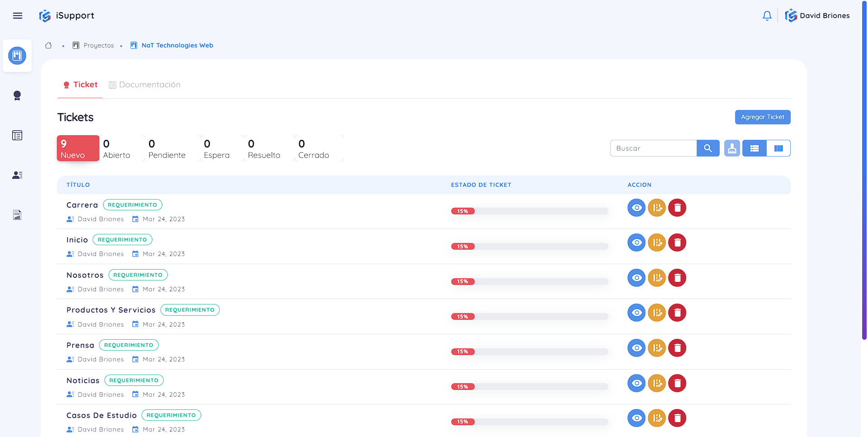This screenshot has height=437, width=868.
Task: View the Nosotros ticket details
Action: (636, 278)
